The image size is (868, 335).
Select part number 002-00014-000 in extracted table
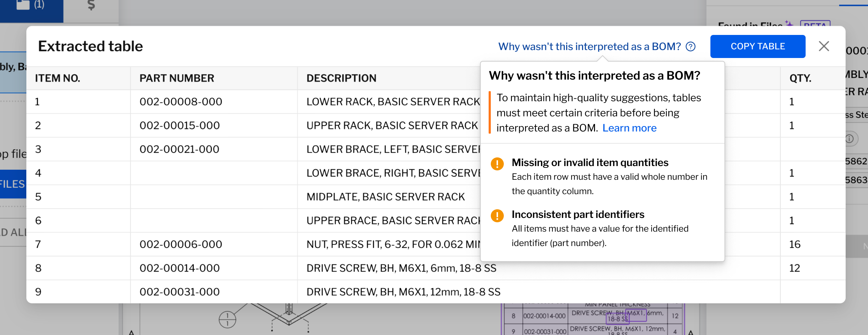point(180,268)
